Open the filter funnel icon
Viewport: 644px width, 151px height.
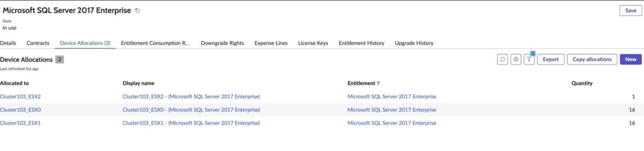pyautogui.click(x=529, y=60)
